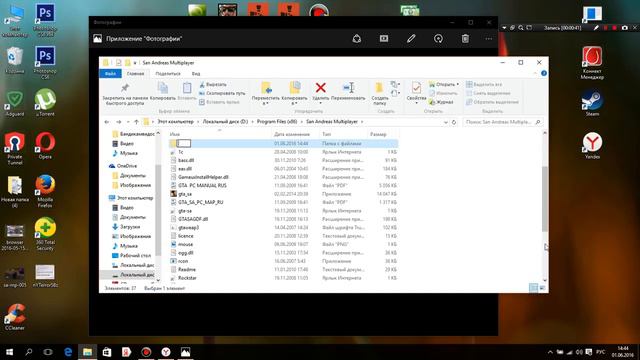
Task: Click the Back arrow in Explorer navigation
Action: 107,122
